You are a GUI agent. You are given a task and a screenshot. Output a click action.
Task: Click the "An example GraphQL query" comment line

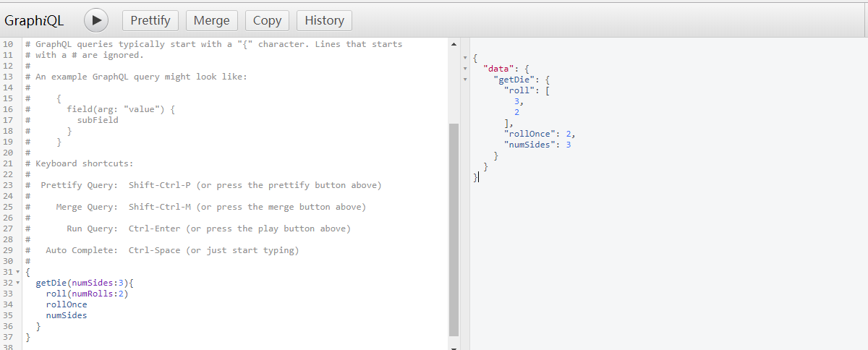point(136,77)
